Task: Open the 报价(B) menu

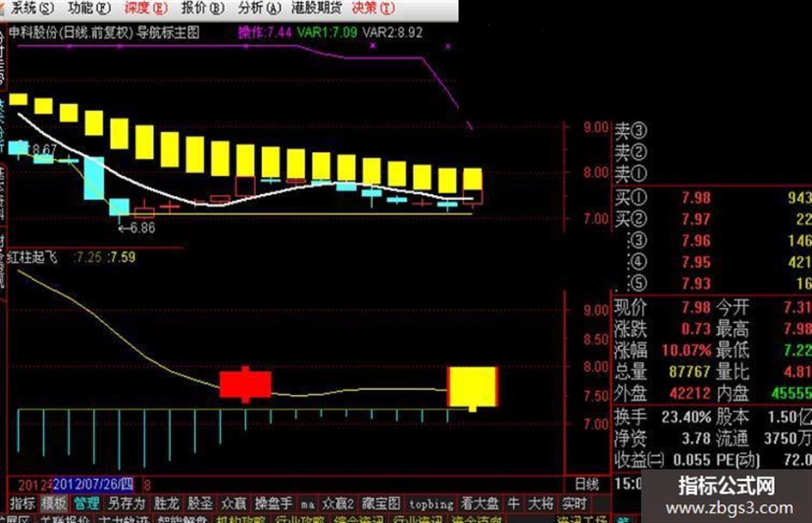Action: click(203, 9)
